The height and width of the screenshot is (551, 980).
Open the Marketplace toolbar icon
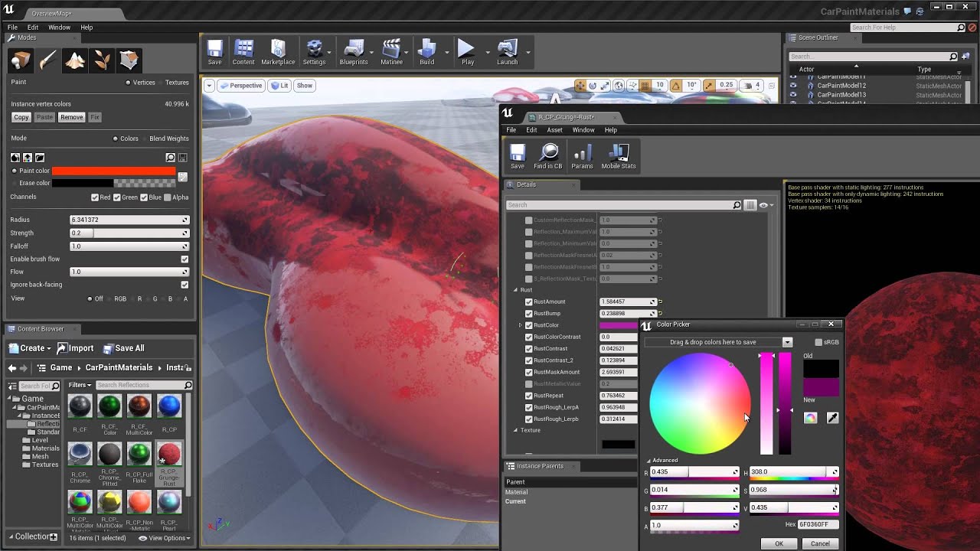click(278, 52)
